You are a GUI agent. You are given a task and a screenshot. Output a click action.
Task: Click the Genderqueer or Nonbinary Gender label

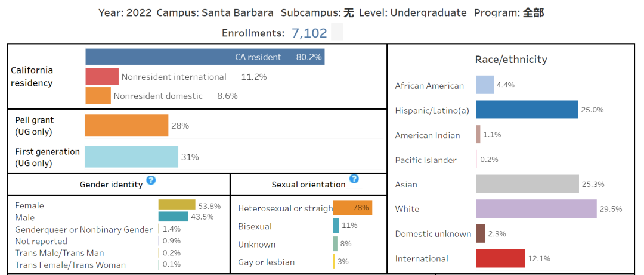84,230
